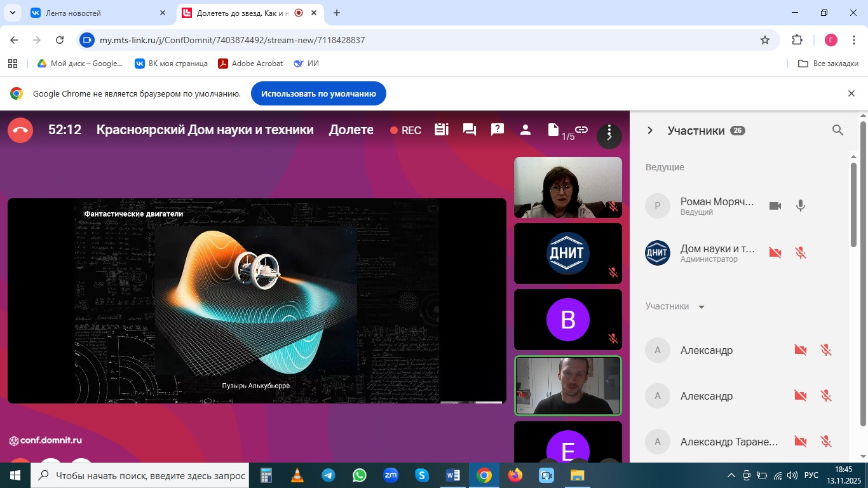The image size is (868, 488).
Task: Search participants with magnifier icon
Action: pos(837,130)
